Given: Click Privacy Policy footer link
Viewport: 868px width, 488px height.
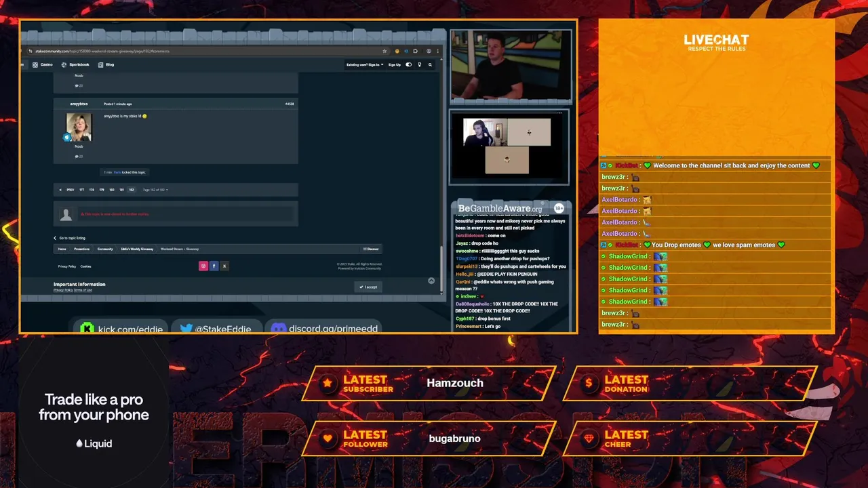Looking at the screenshot, I should (66, 266).
